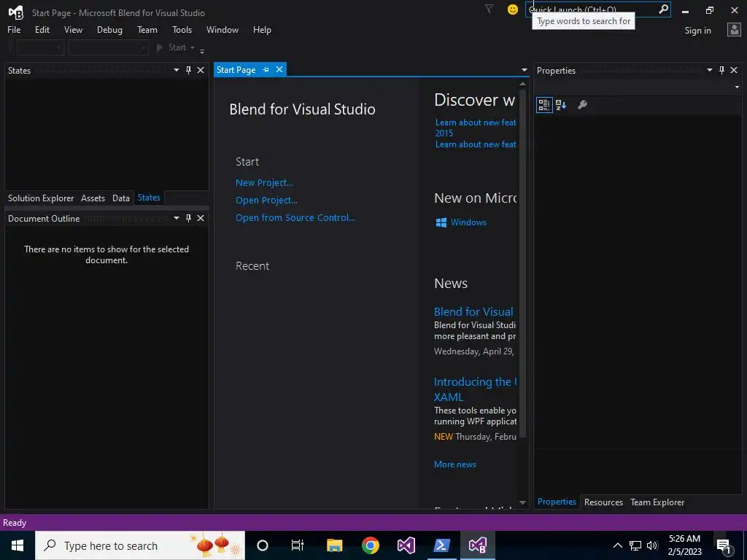This screenshot has height=560, width=747.
Task: Open the Team menu
Action: [x=147, y=29]
